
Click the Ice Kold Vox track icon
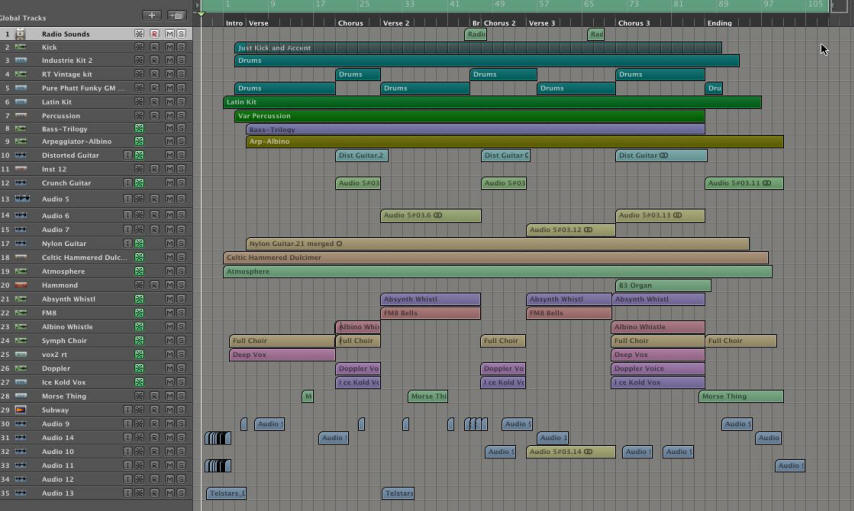pyautogui.click(x=21, y=382)
